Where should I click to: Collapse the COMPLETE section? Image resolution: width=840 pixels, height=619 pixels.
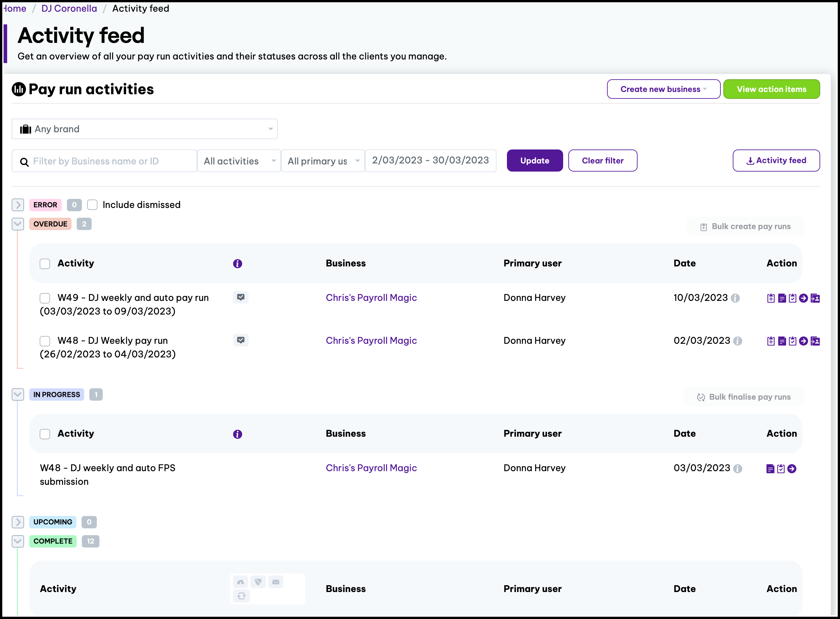point(18,541)
